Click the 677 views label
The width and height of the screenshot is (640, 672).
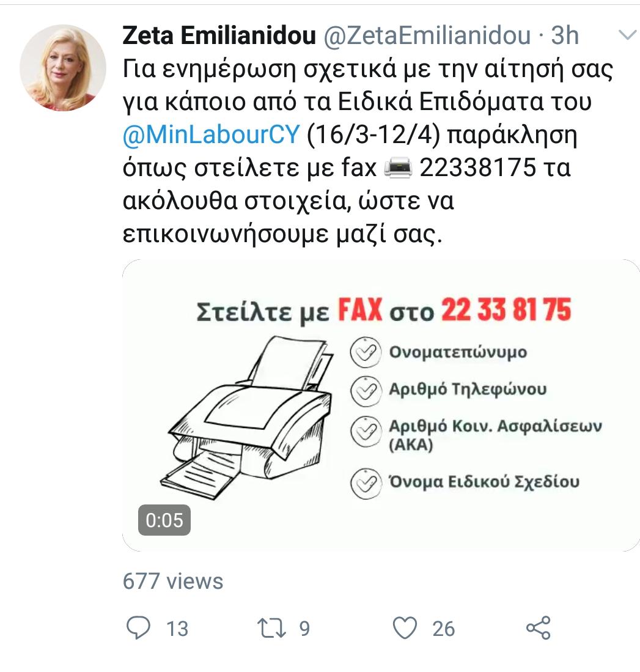[173, 582]
